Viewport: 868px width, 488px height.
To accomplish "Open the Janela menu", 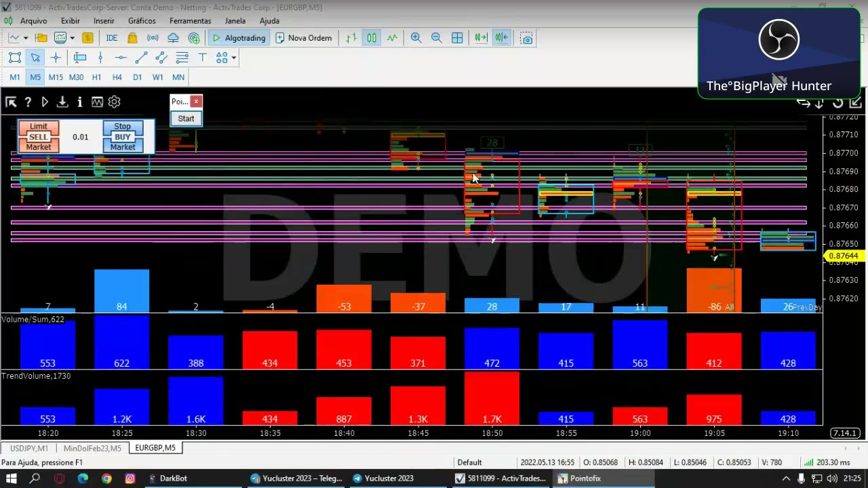I will 235,21.
